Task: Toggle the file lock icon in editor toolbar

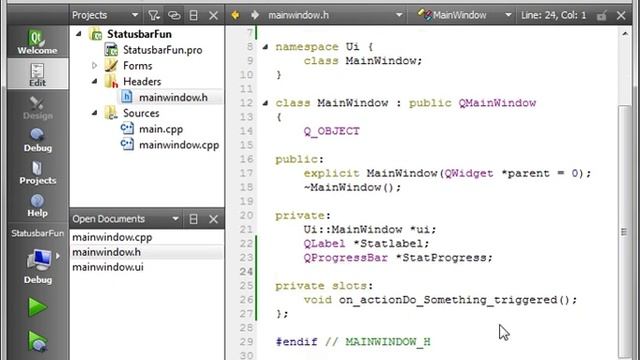Action: pos(601,16)
